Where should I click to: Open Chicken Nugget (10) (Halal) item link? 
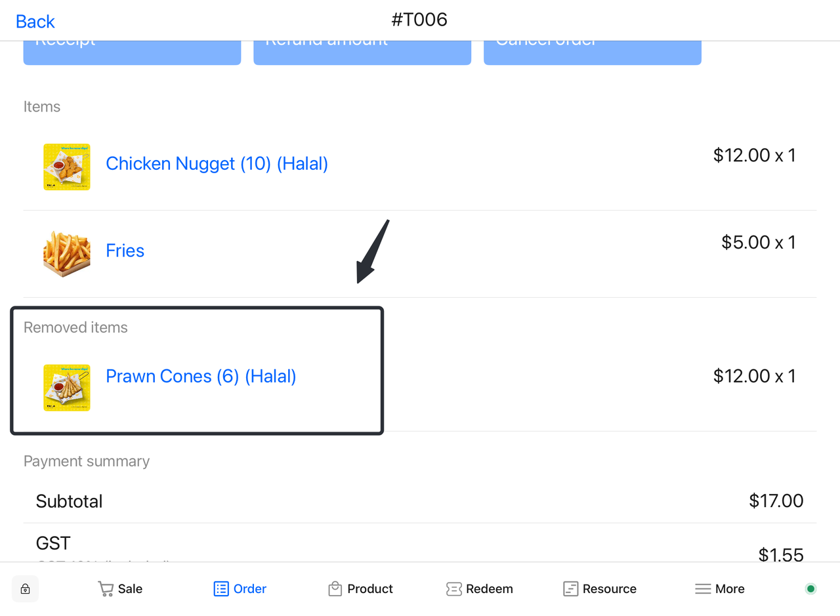(217, 163)
